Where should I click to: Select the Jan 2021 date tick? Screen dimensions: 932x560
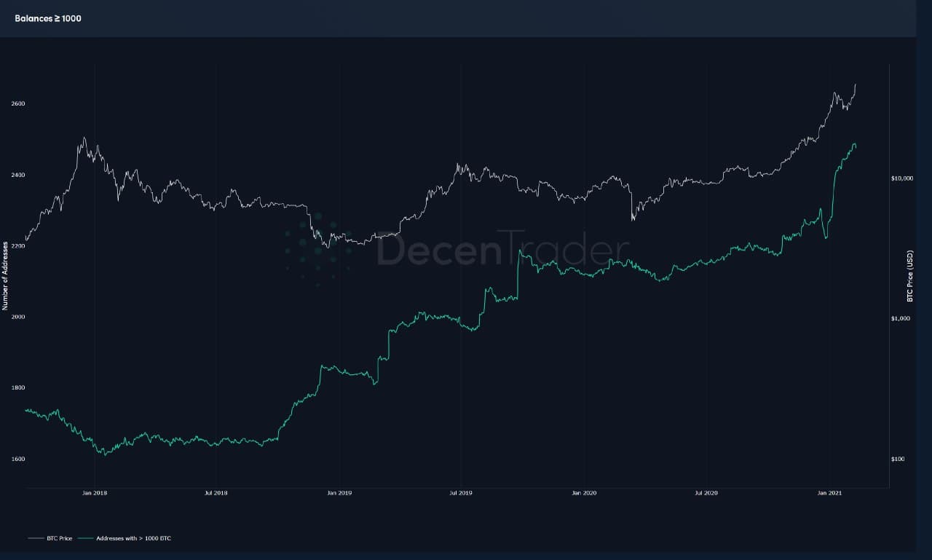(830, 494)
